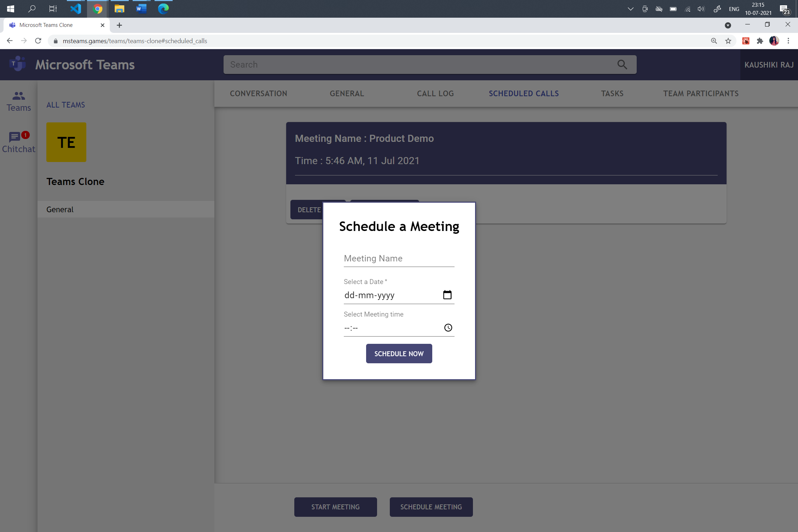Open the browser three-dot menu
The image size is (798, 532).
(788, 41)
